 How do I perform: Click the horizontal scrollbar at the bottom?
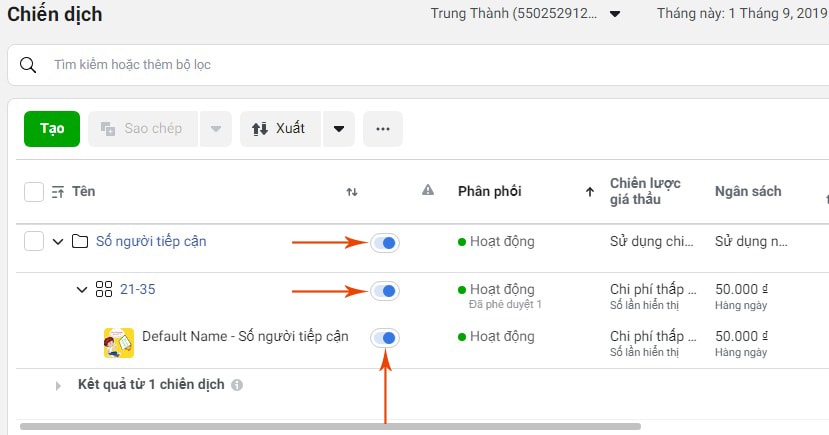330,426
